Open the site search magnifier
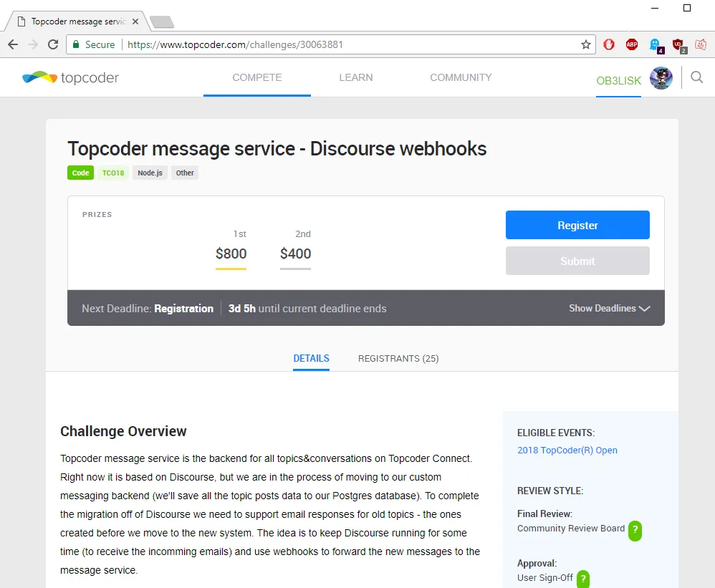 (x=696, y=77)
